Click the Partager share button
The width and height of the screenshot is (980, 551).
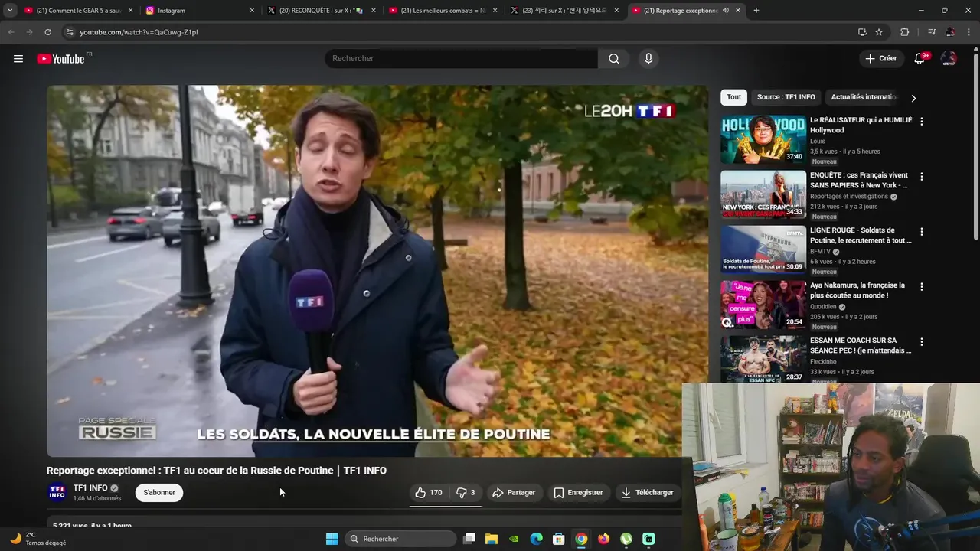(514, 492)
